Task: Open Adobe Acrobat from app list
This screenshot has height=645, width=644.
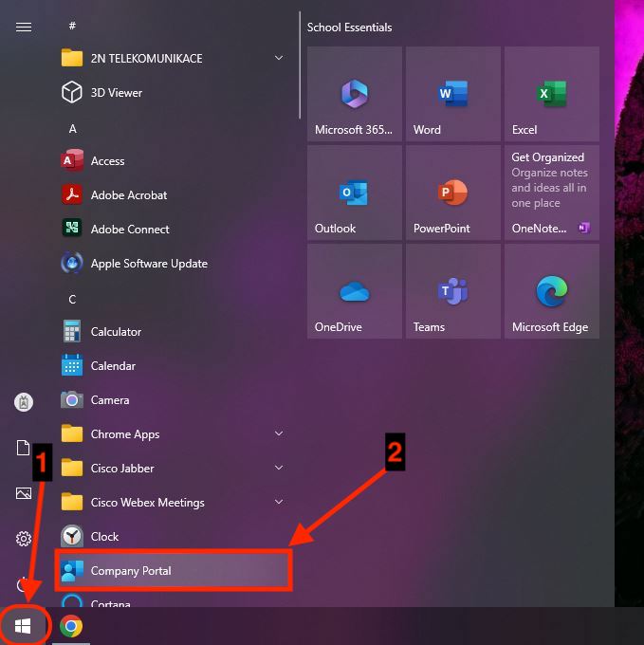Action: (x=173, y=194)
